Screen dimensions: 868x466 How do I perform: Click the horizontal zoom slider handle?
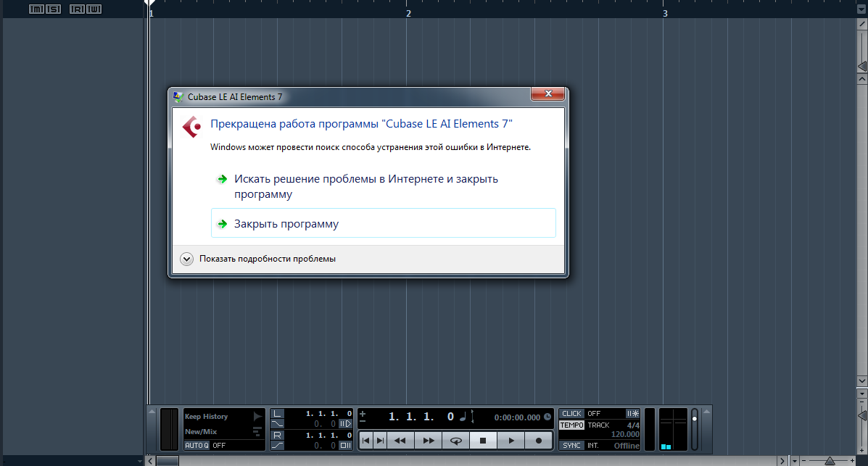point(830,461)
